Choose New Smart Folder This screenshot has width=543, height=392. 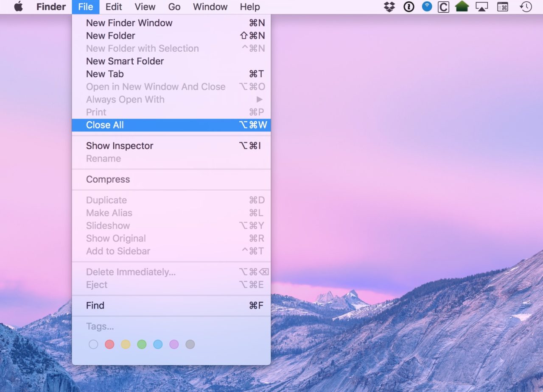click(x=171, y=61)
